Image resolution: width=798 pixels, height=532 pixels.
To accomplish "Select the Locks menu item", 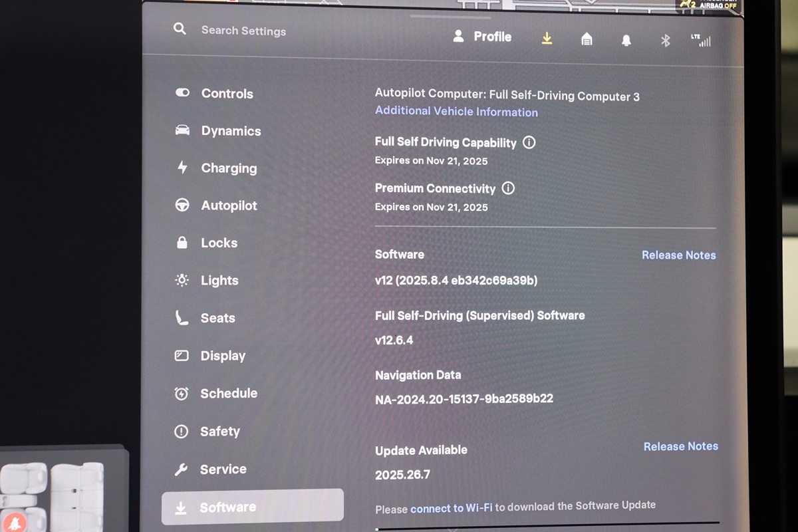I will coord(219,243).
